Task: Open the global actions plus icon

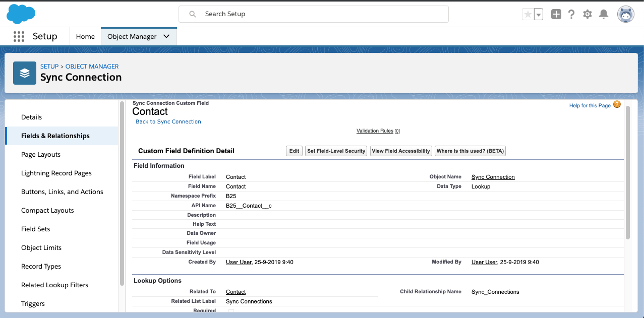Action: pos(556,14)
